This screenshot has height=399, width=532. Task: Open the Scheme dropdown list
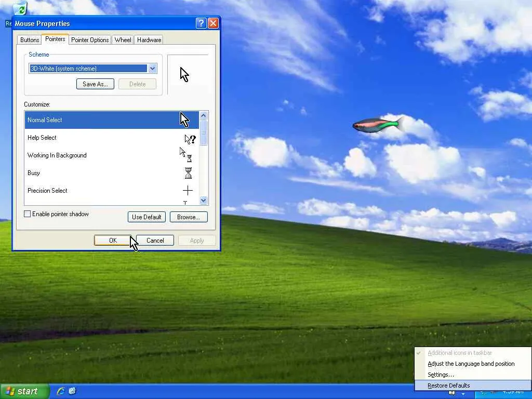152,69
